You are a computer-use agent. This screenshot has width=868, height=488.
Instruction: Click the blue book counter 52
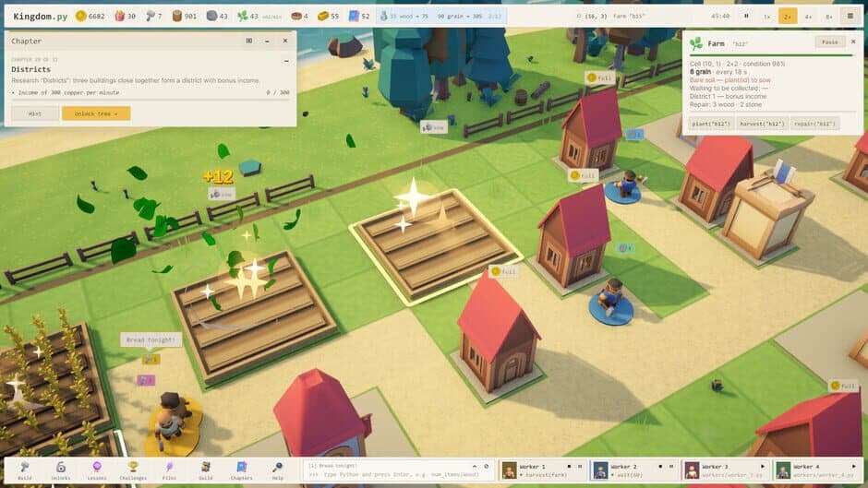358,16
